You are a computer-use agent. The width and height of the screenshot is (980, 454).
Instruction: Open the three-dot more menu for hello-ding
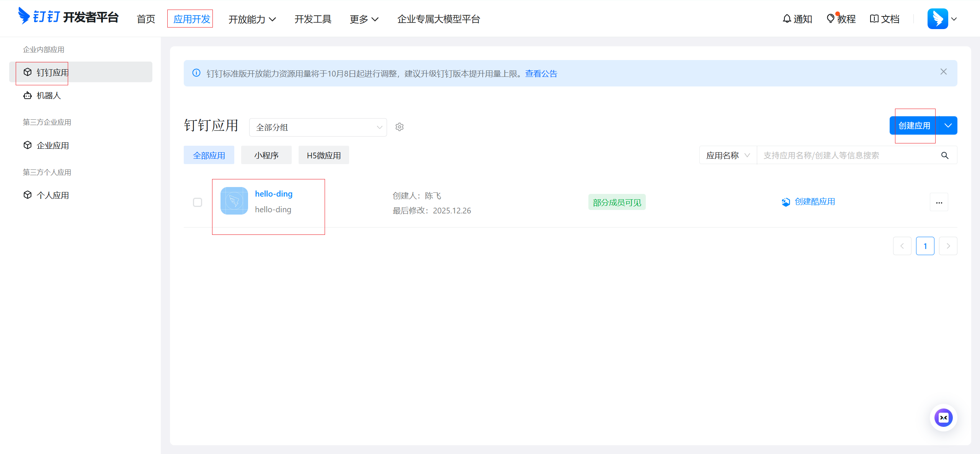tap(939, 202)
